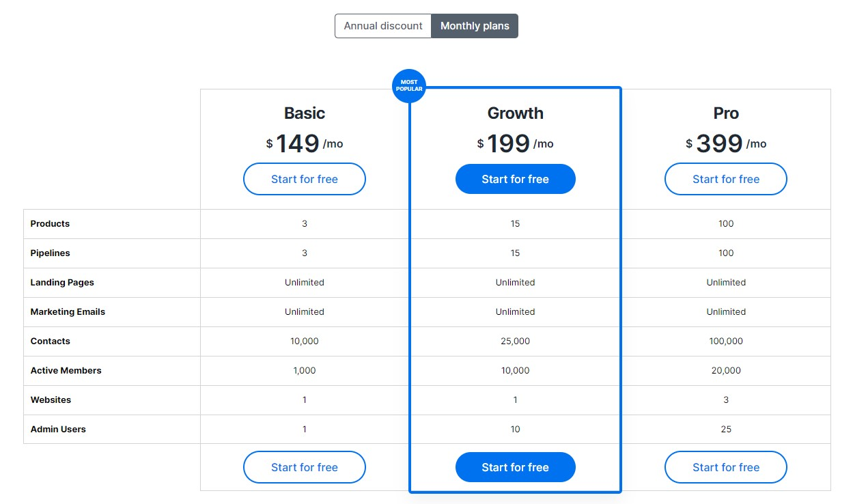Screen dimensions: 853x504
Task: Click the Landing Pages row label
Action: click(x=62, y=283)
